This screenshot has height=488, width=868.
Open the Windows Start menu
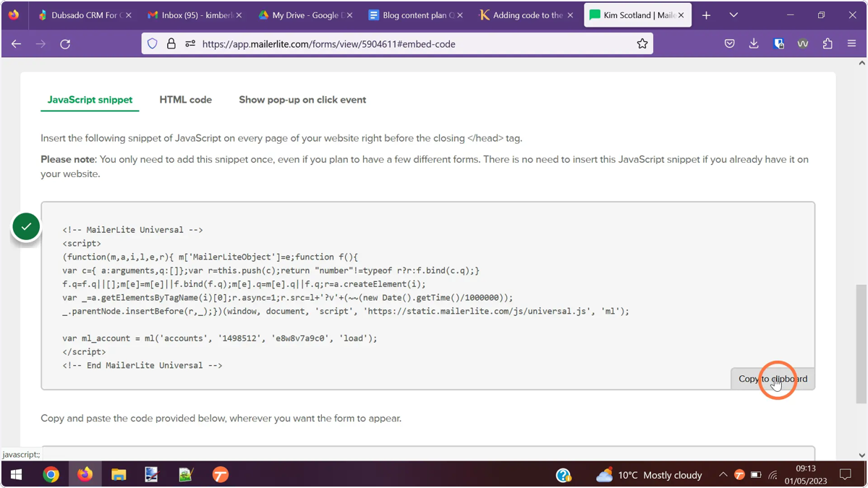pos(17,475)
